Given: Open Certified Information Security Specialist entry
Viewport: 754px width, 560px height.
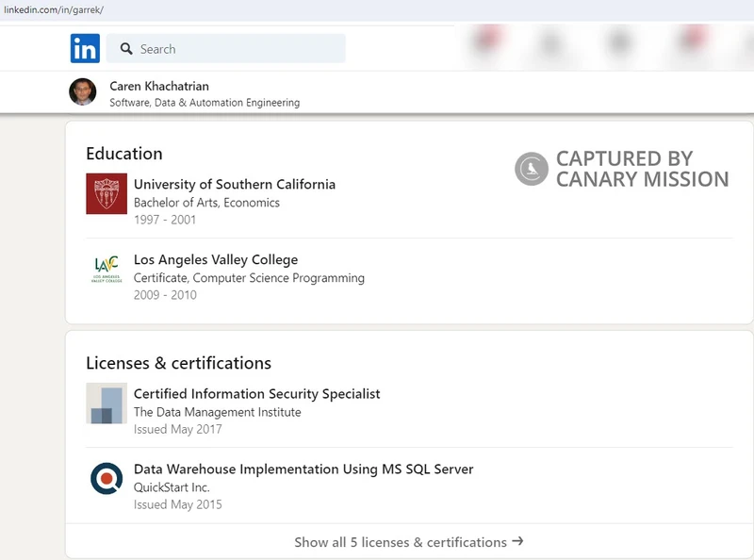Looking at the screenshot, I should pos(256,394).
